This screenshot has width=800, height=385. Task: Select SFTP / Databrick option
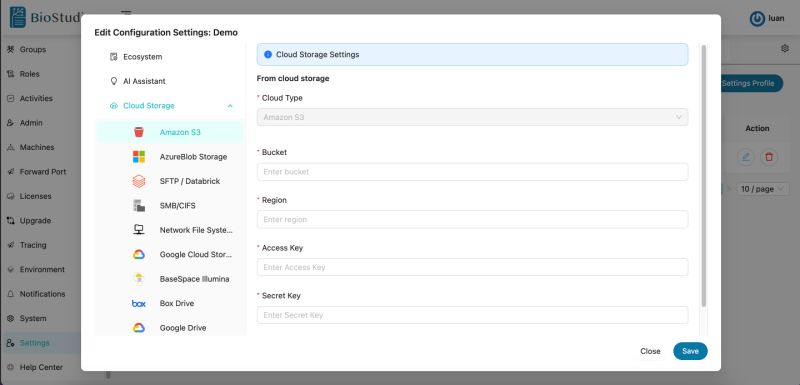click(169, 181)
